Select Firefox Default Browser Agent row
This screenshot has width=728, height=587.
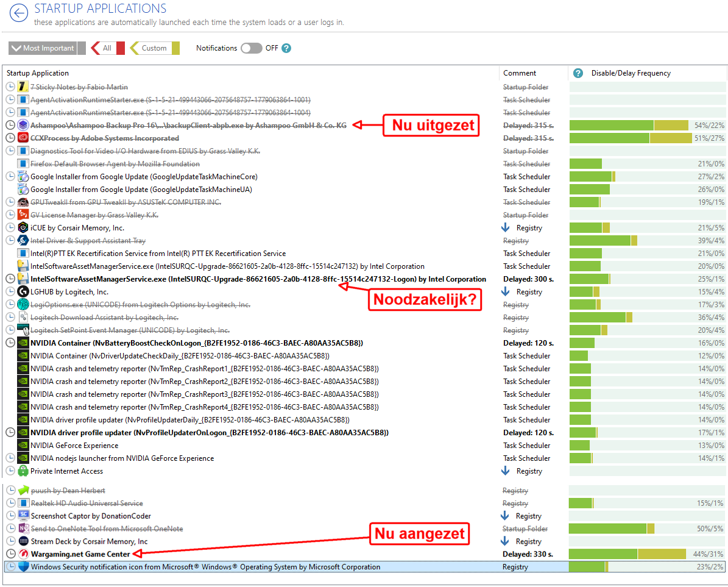pos(364,164)
